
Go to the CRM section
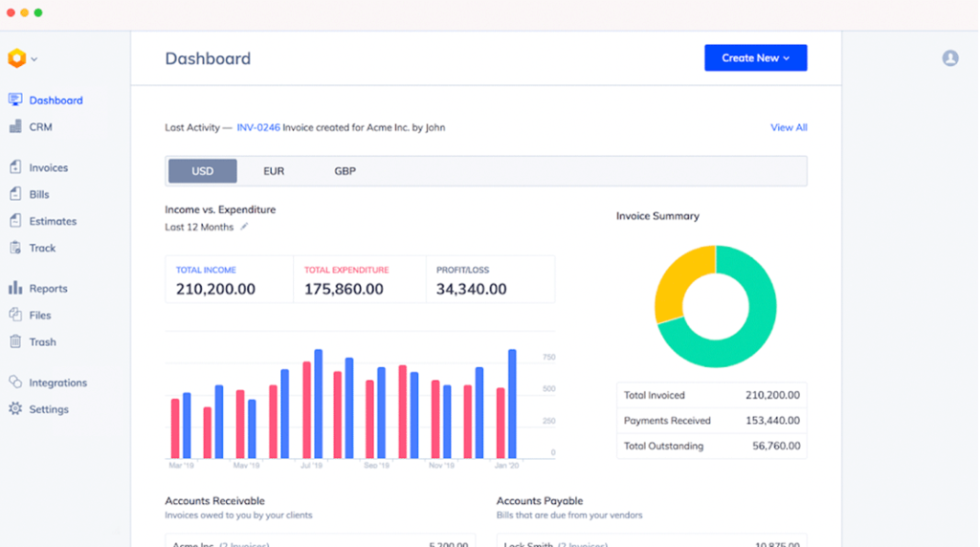(40, 127)
